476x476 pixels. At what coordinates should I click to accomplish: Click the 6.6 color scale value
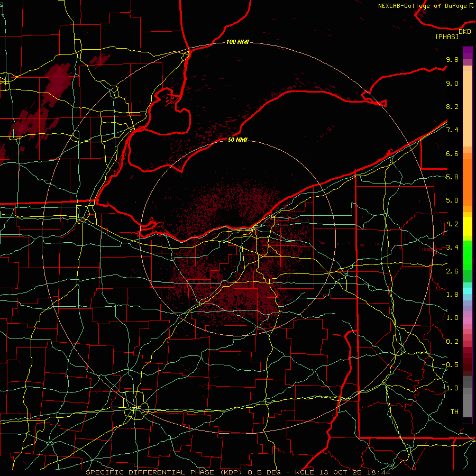click(452, 153)
